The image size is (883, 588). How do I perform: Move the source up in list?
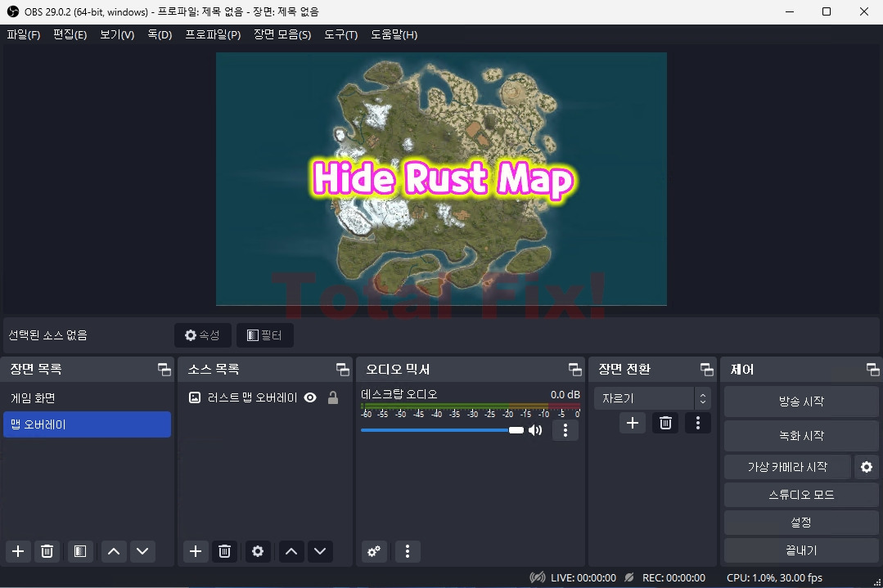click(x=291, y=551)
